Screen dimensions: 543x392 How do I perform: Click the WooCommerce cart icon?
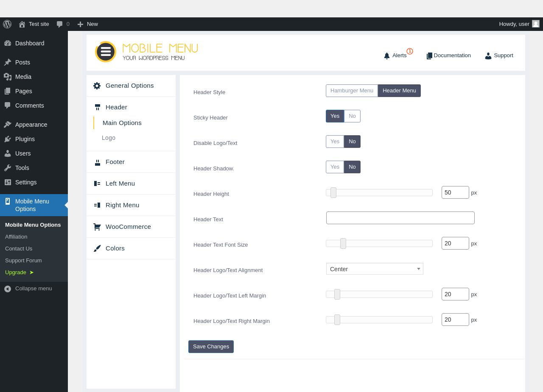97,227
